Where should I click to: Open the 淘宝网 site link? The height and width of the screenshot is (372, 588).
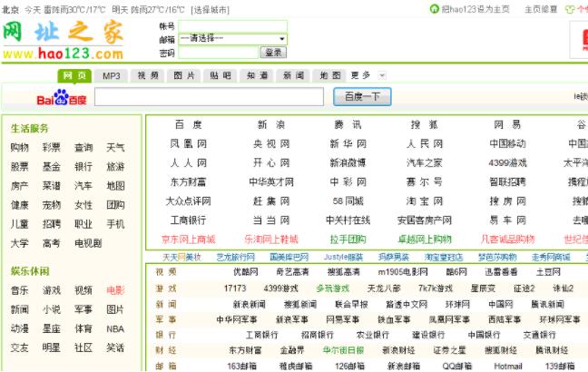424,201
